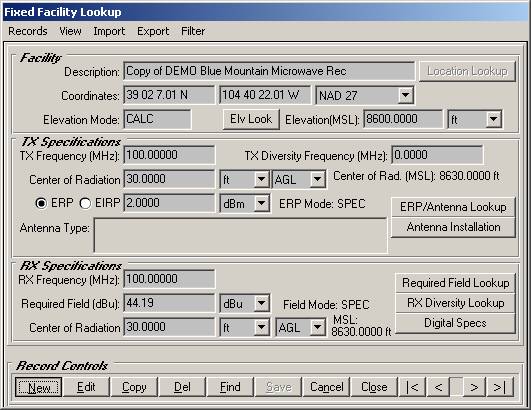
Task: Open ERP/Antenna Lookup
Action: pos(453,207)
